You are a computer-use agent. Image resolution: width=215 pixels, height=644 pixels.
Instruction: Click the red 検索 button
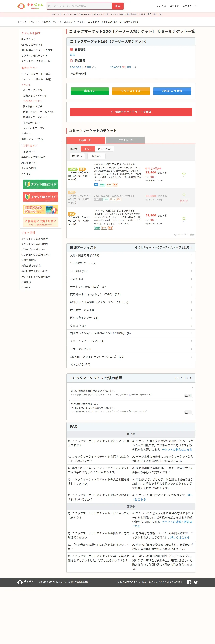(x=118, y=6)
